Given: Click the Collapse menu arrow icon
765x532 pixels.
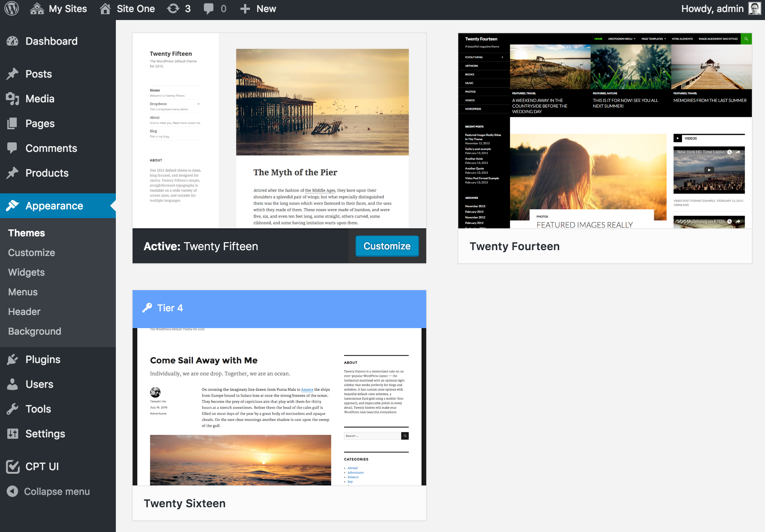Looking at the screenshot, I should (x=12, y=491).
